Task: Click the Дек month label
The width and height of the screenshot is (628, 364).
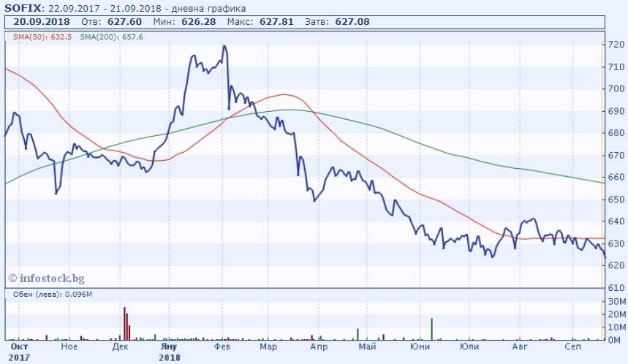Action: pos(120,346)
